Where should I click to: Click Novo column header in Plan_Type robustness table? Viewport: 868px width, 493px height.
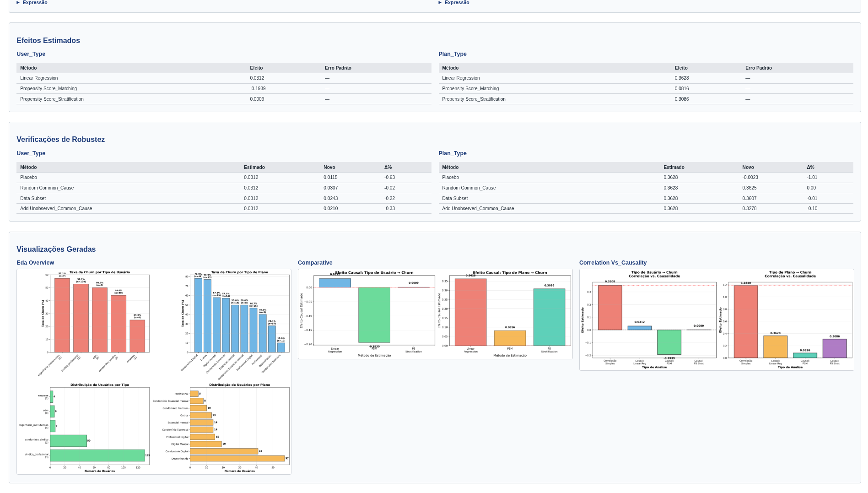748,168
